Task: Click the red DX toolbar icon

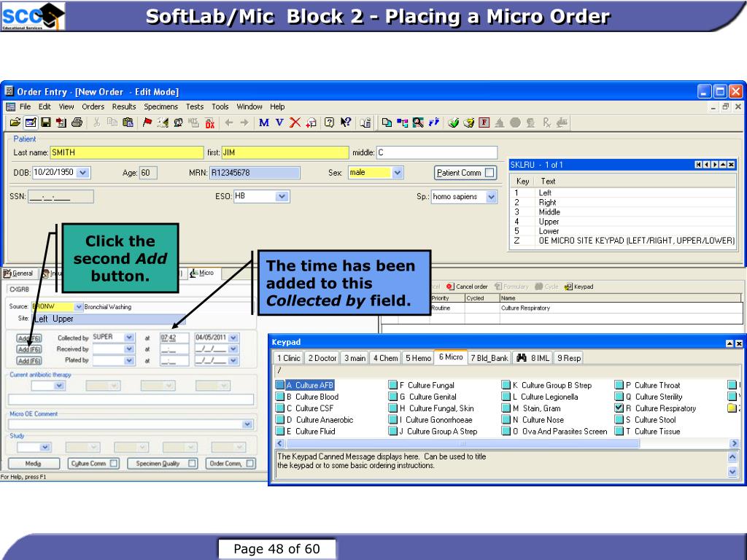Action: (x=209, y=122)
